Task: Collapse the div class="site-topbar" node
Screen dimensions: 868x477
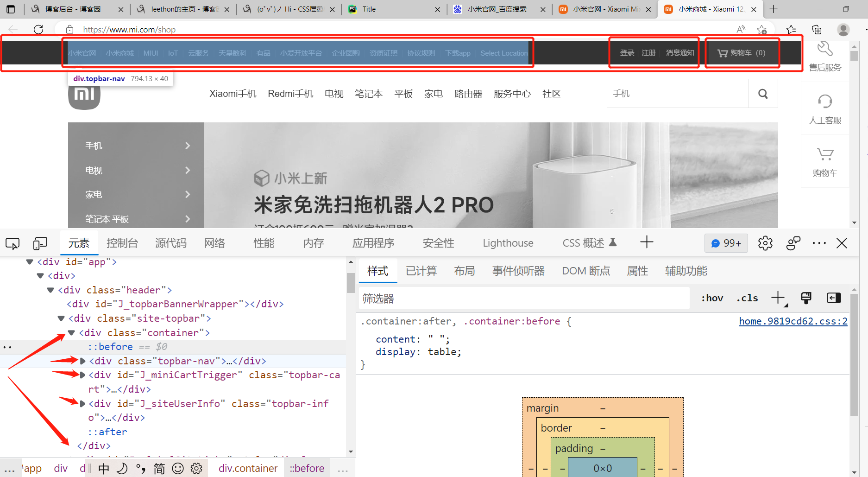Action: [x=61, y=318]
